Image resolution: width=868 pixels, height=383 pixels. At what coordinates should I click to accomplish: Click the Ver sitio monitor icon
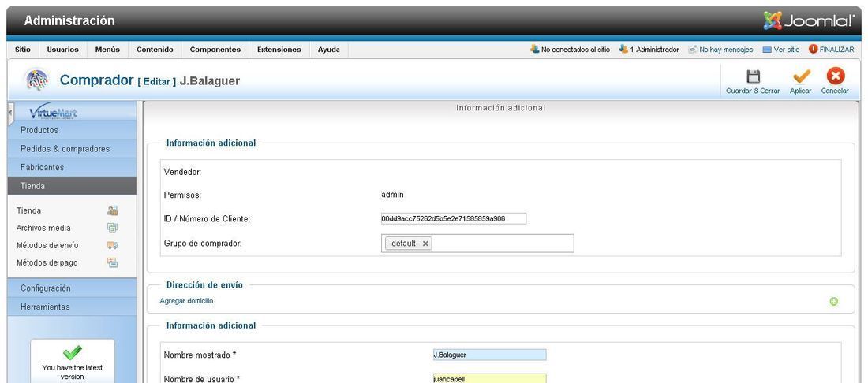tap(767, 50)
